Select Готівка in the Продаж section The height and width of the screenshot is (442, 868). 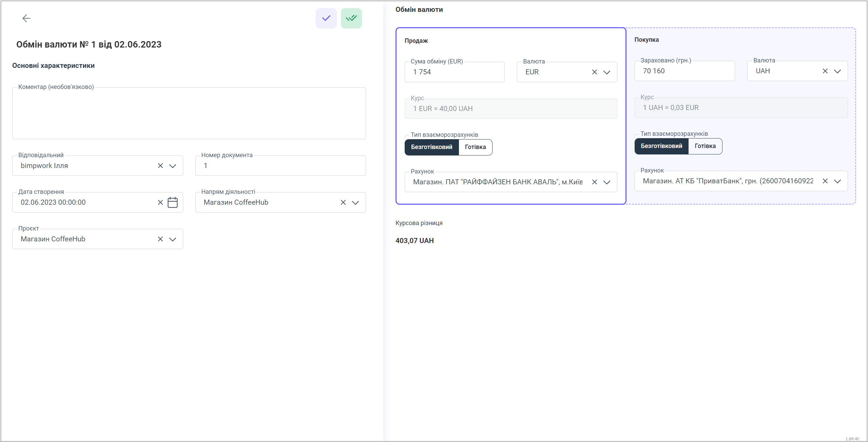point(475,147)
